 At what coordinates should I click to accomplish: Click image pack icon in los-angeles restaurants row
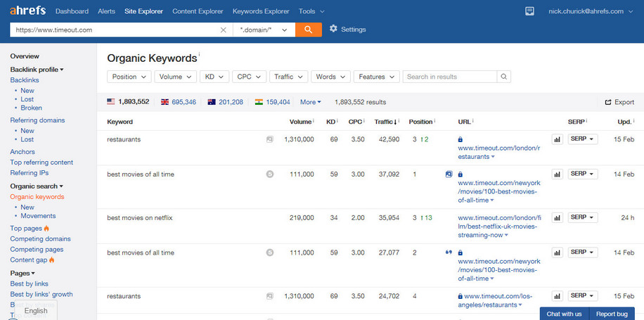point(269,296)
